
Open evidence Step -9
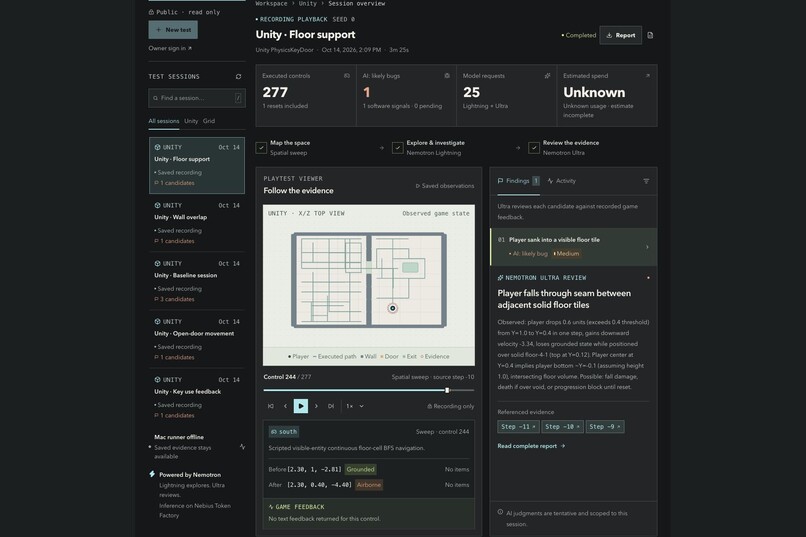click(x=605, y=427)
